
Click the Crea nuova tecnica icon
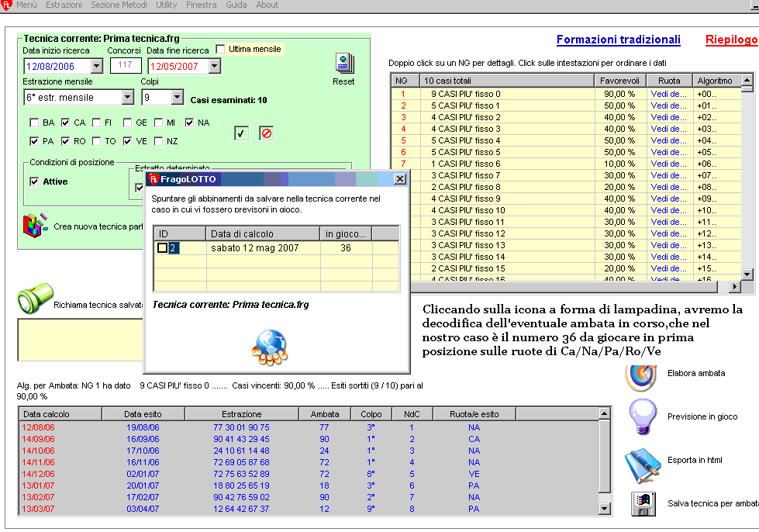[x=35, y=226]
